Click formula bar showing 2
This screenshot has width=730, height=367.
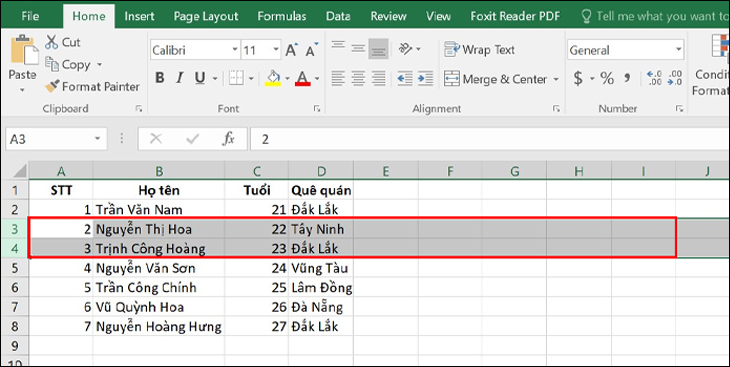click(x=490, y=139)
